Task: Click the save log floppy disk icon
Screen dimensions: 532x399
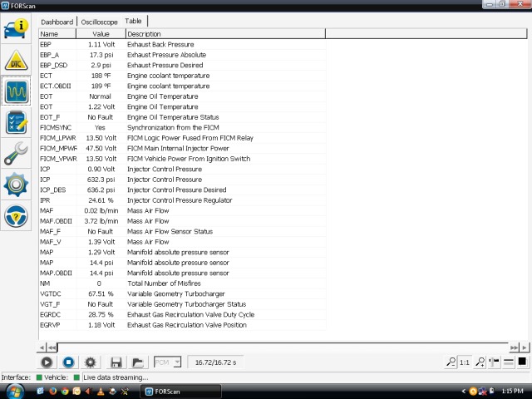Action: tap(116, 362)
